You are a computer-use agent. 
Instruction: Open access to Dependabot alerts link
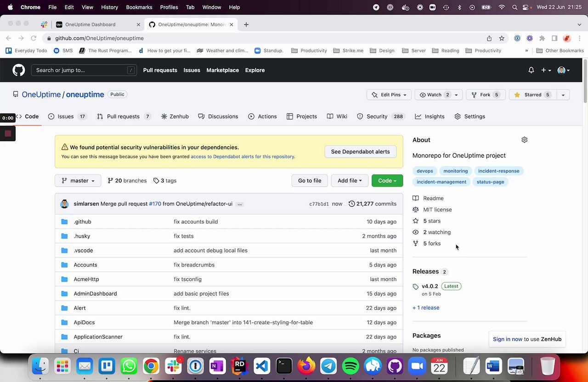coord(242,157)
